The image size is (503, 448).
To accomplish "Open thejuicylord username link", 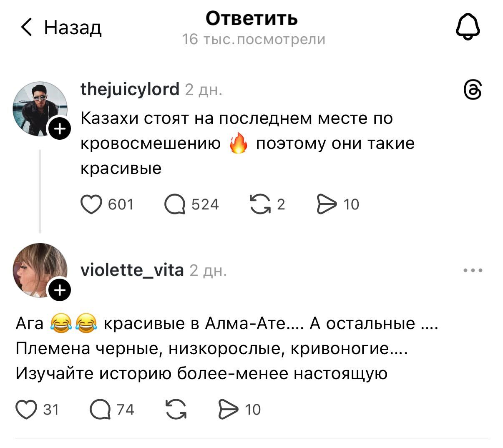I will click(130, 89).
